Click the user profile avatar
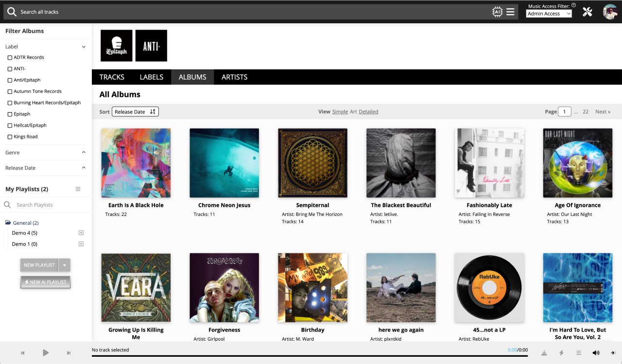This screenshot has width=622, height=364. 610,12
